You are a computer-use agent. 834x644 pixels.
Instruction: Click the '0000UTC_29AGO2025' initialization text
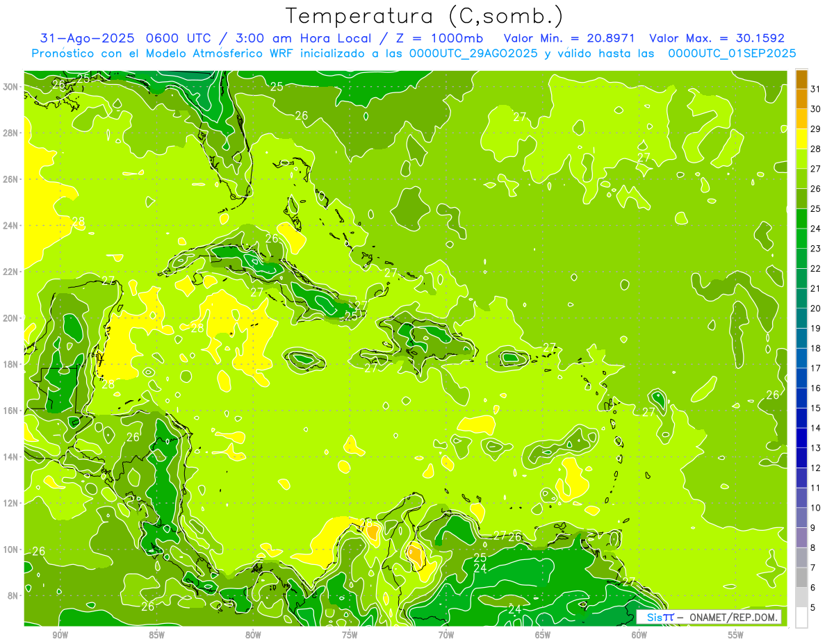point(473,53)
